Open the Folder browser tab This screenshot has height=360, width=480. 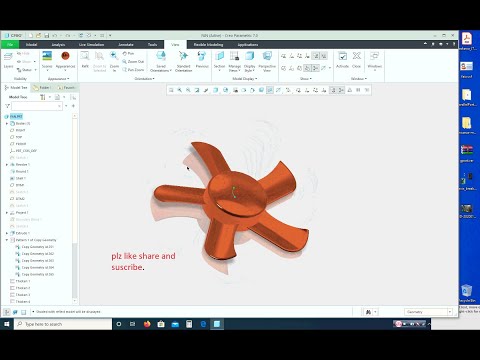click(42, 88)
